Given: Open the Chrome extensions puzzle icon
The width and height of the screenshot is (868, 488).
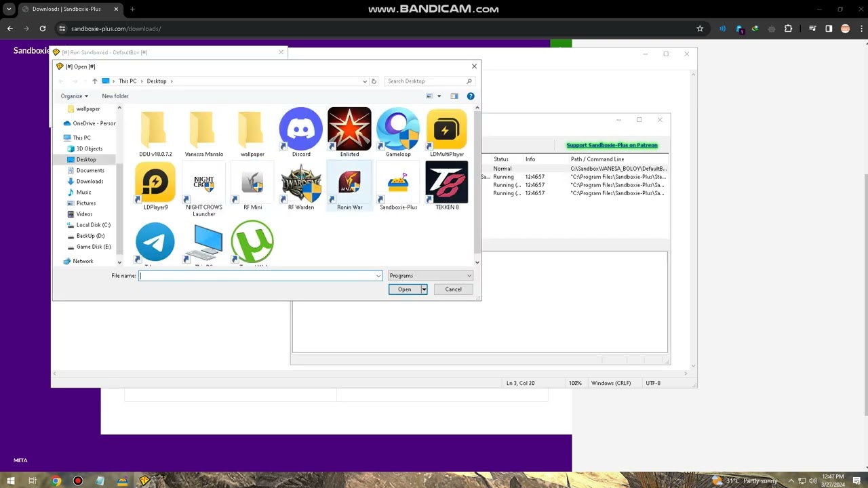Looking at the screenshot, I should pos(788,28).
